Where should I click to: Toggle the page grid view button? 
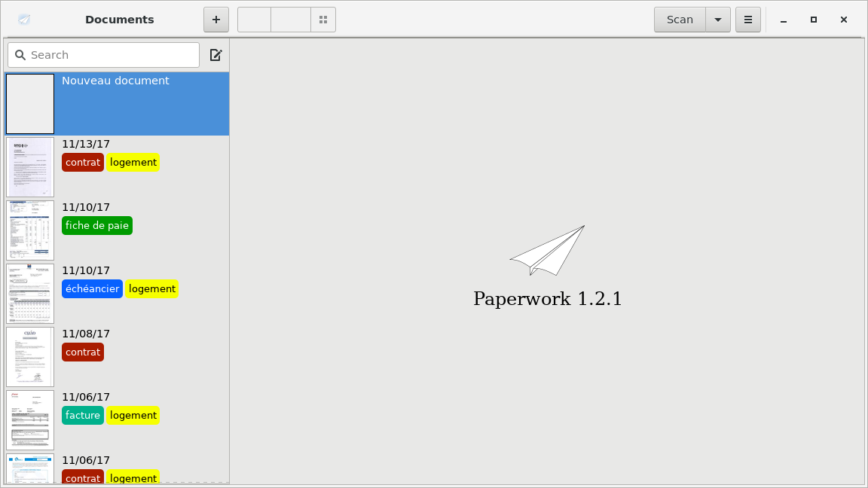(323, 20)
